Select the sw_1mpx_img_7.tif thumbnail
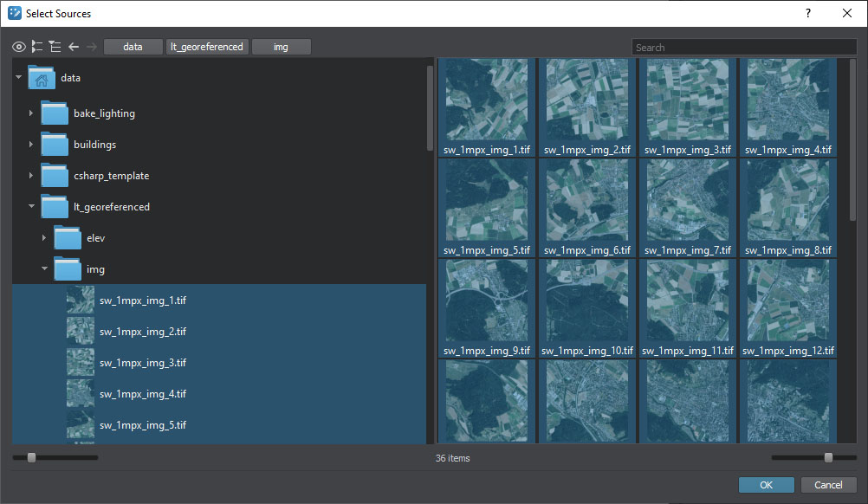The width and height of the screenshot is (868, 504). 688,201
